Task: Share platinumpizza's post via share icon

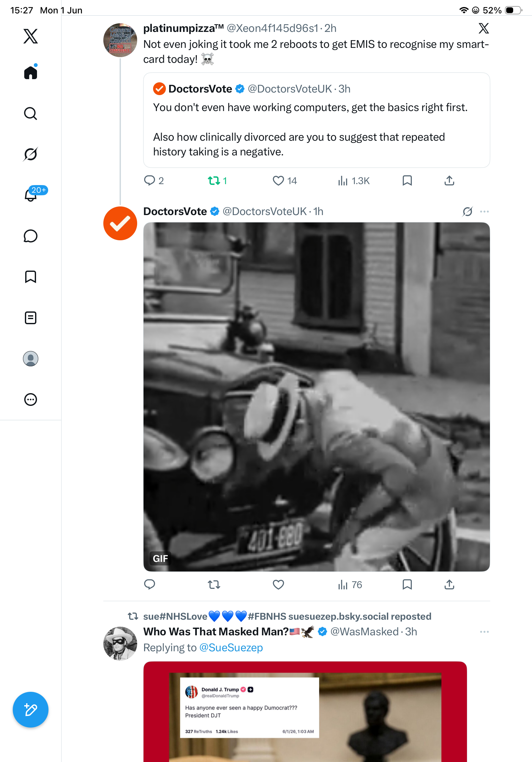Action: (x=449, y=181)
